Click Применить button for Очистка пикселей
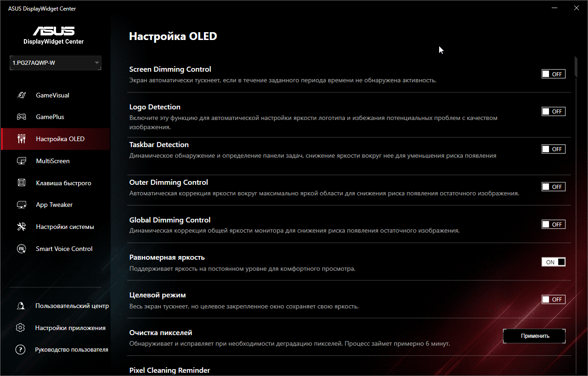Screen dimensions: 588x376 [x=534, y=336]
